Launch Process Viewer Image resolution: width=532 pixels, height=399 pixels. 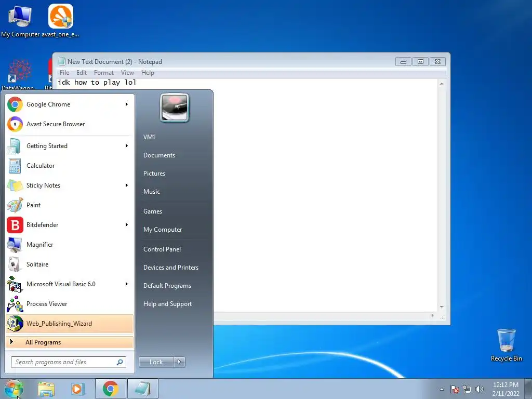[x=70, y=303]
